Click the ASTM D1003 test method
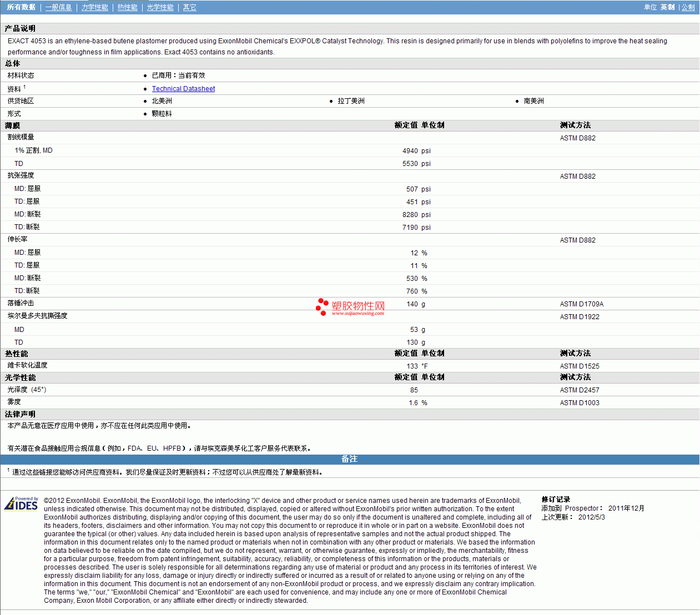The width and height of the screenshot is (700, 615). pos(580,403)
